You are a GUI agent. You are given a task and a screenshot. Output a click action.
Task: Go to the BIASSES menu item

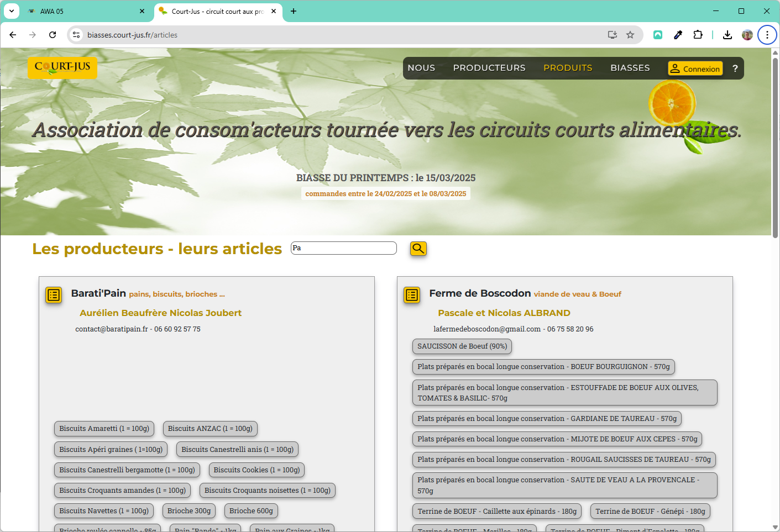click(630, 68)
